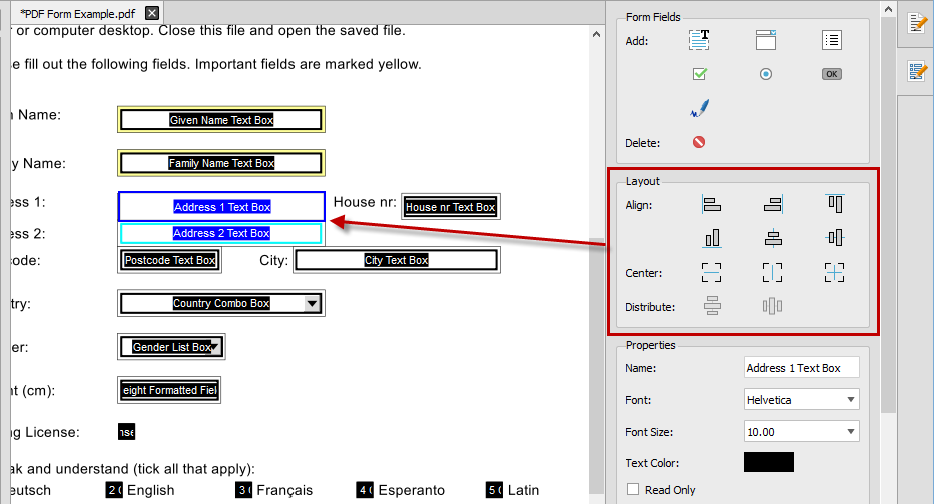Open the form editing sidebar icon
This screenshot has width=934, height=504.
click(x=917, y=71)
